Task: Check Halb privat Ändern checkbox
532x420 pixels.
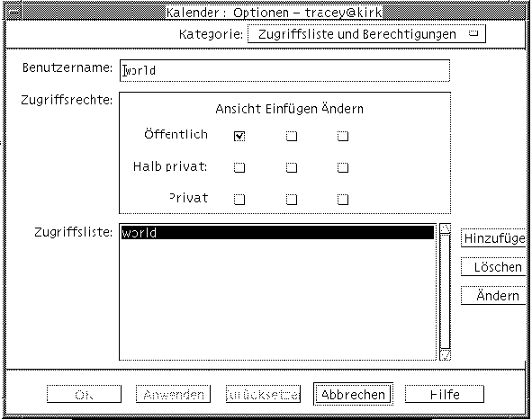Action: pos(343,167)
